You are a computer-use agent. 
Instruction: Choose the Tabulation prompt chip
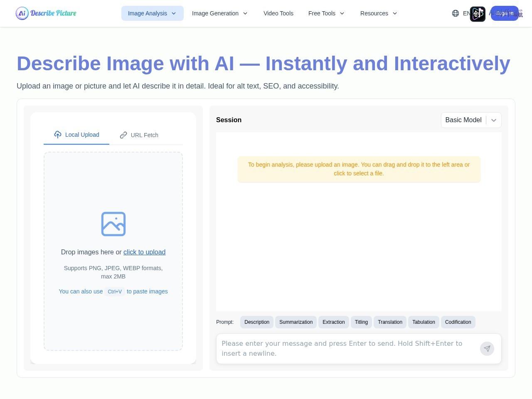pos(424,322)
